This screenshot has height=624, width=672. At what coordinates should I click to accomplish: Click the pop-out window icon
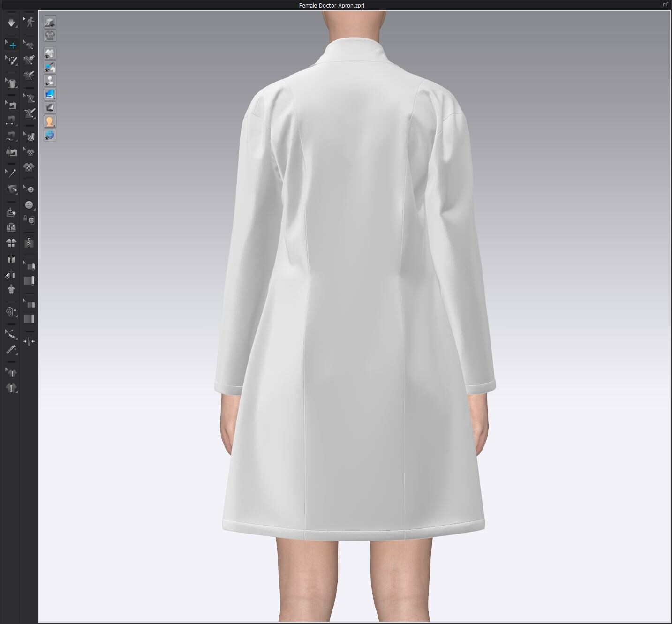[666, 4]
